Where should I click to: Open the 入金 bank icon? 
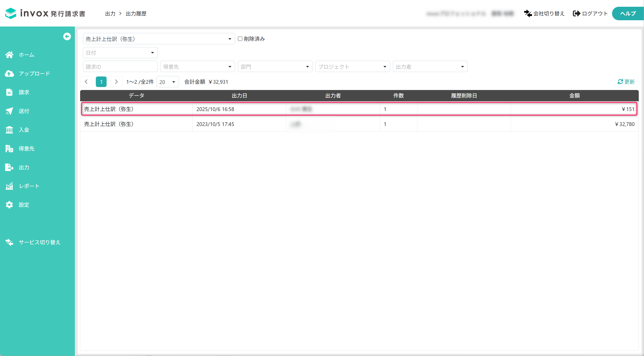click(x=9, y=130)
